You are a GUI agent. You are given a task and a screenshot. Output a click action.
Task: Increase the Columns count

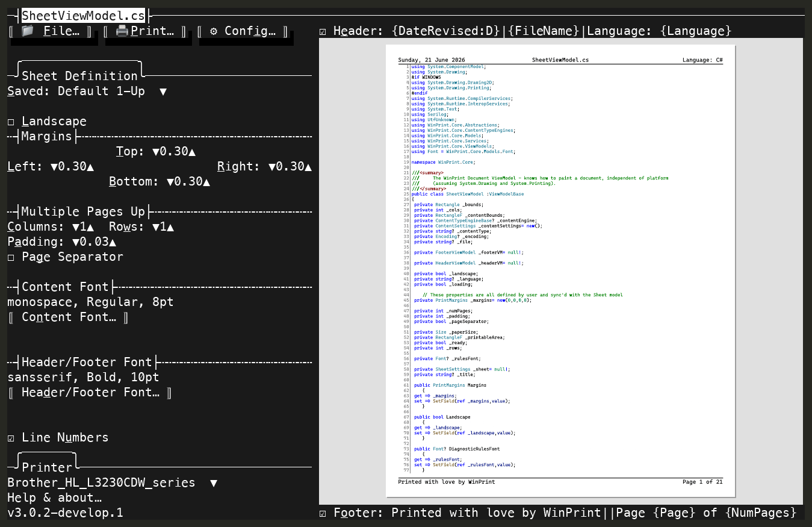click(90, 227)
